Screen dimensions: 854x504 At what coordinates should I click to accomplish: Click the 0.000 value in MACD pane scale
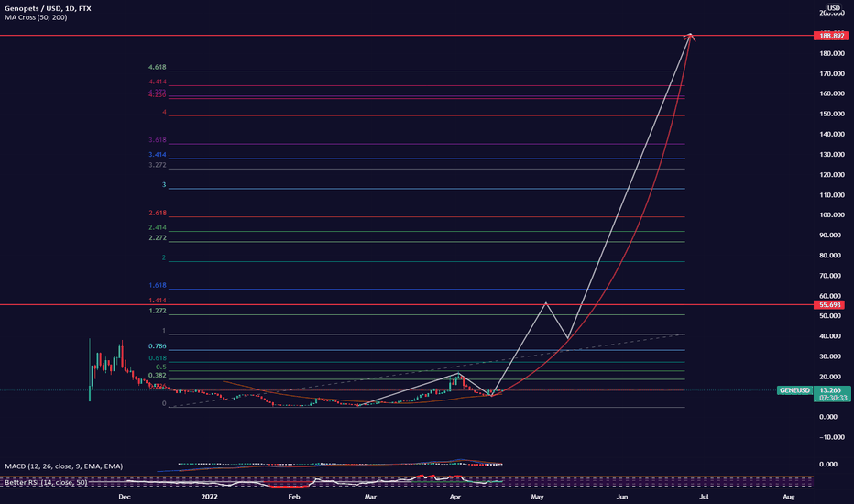[828, 465]
